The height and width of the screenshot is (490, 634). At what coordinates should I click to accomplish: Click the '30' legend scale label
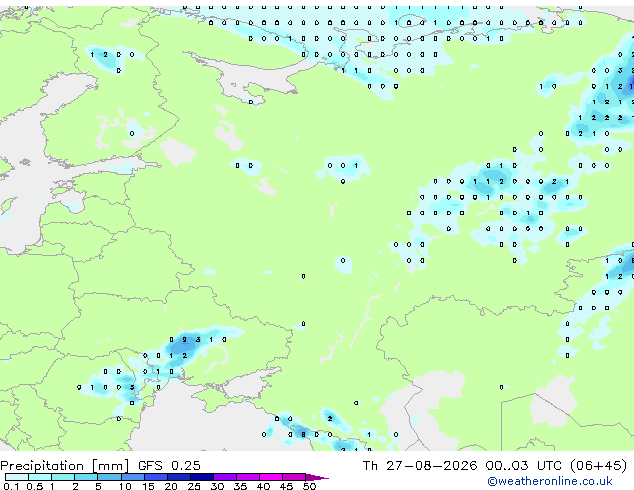click(217, 486)
